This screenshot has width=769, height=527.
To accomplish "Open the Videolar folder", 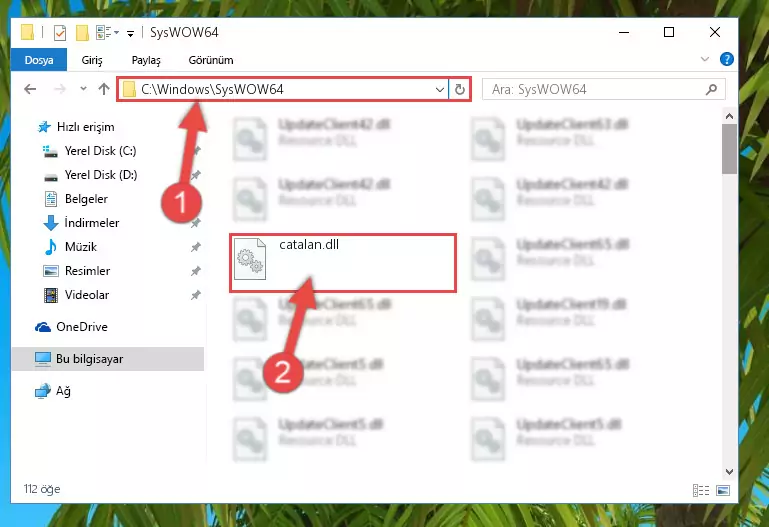I will tap(87, 295).
